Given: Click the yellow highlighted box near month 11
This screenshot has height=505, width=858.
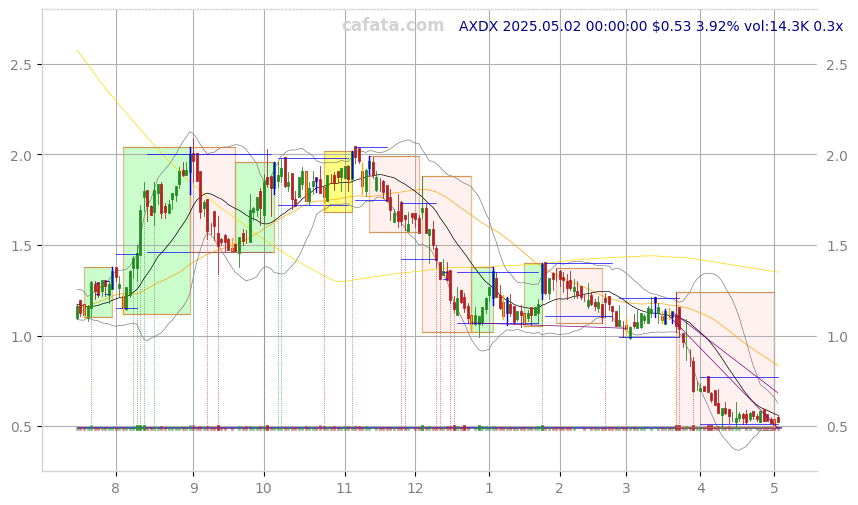Looking at the screenshot, I should click(x=338, y=182).
